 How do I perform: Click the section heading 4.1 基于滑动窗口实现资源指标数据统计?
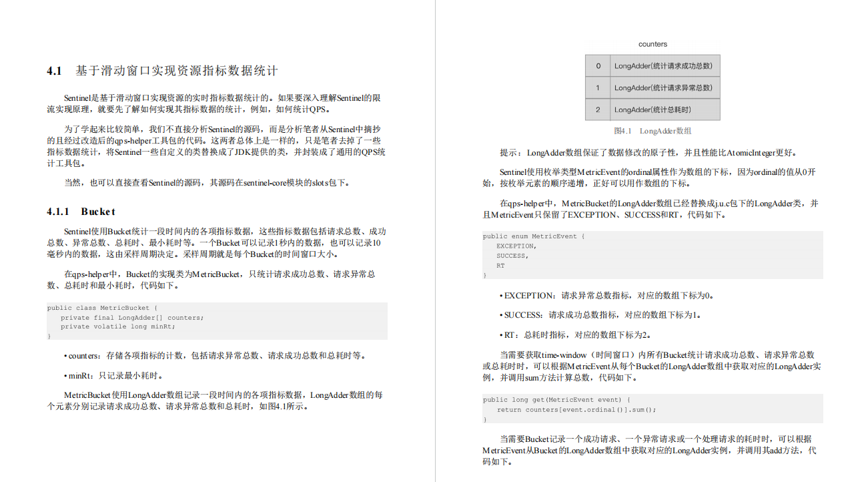(x=162, y=71)
